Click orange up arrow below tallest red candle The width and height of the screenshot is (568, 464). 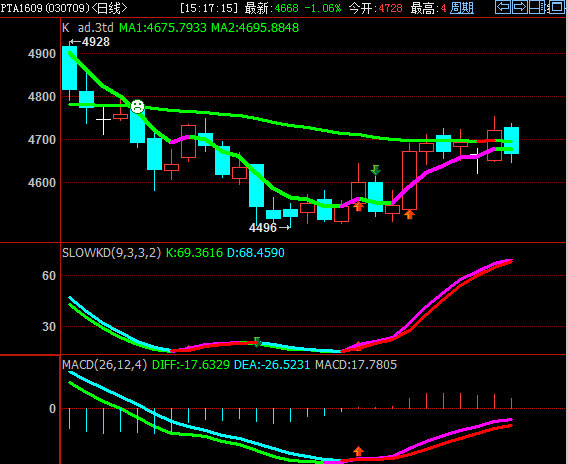point(409,214)
